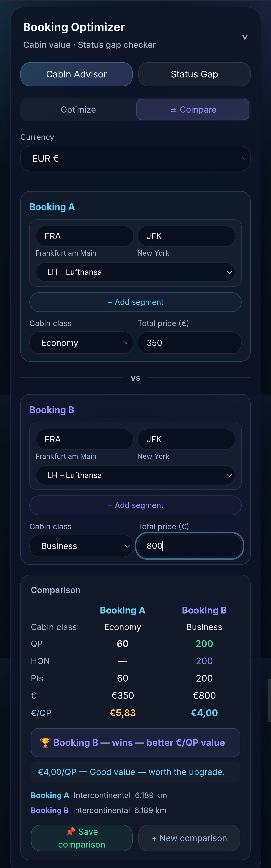This screenshot has width=271, height=868.
Task: Open the Currency dropdown showing EUR €
Action: (135, 158)
